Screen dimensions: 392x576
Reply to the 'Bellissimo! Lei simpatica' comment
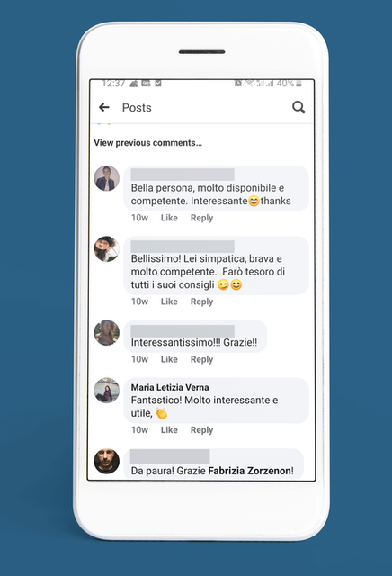(201, 301)
